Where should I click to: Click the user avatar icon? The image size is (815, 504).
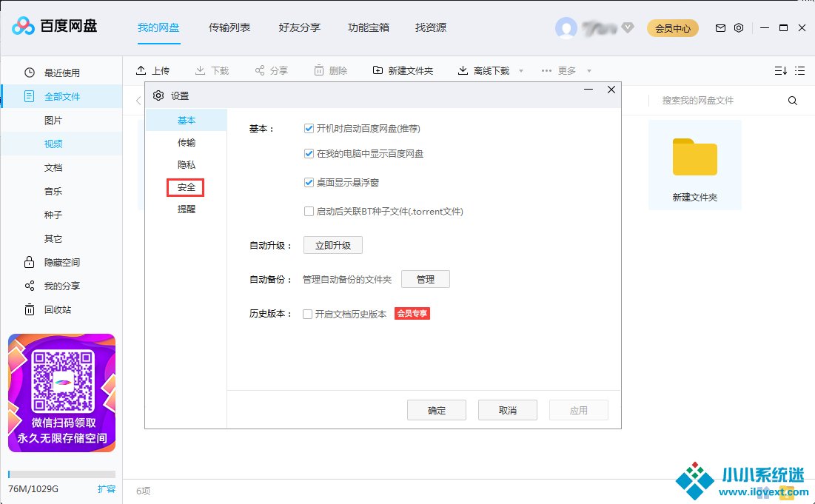(566, 28)
